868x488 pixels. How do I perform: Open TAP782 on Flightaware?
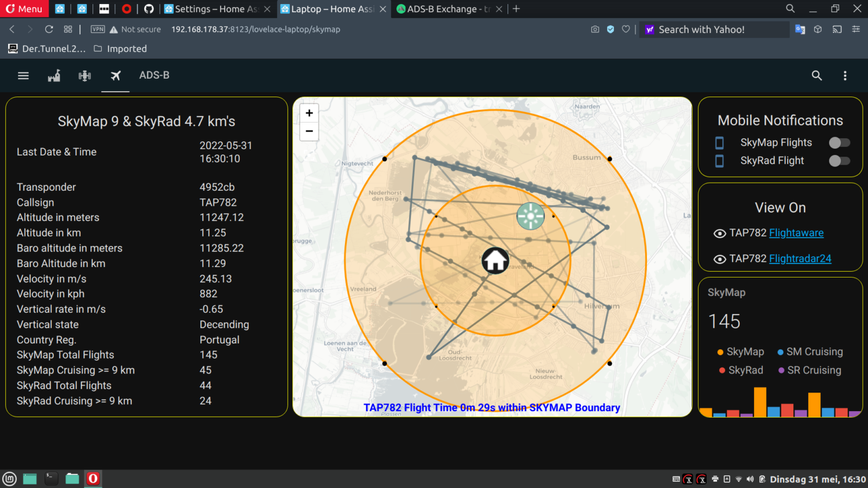(x=796, y=233)
